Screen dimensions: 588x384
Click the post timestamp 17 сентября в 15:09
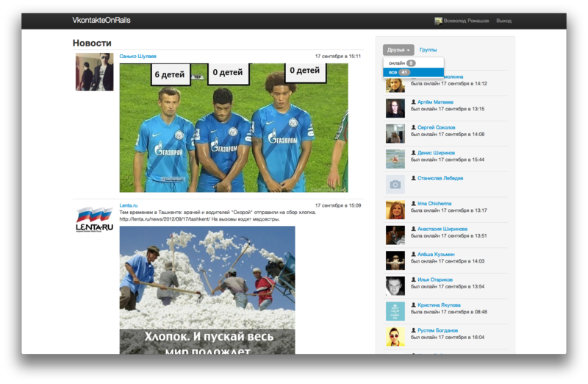(x=338, y=205)
